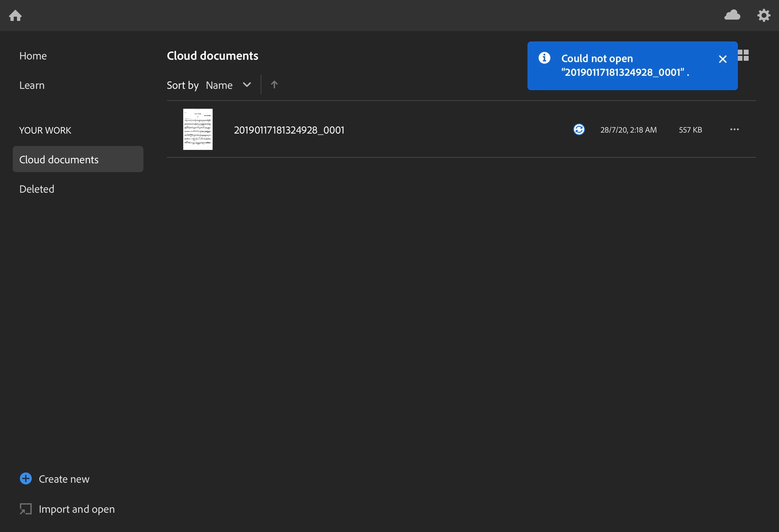Click the sync status icon on document row
This screenshot has height=532, width=779.
click(x=579, y=129)
